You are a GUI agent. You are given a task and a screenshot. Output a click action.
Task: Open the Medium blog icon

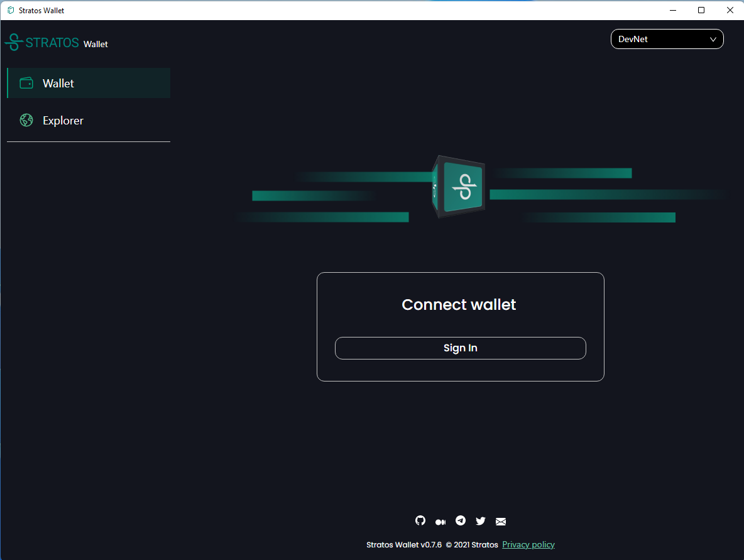coord(440,521)
